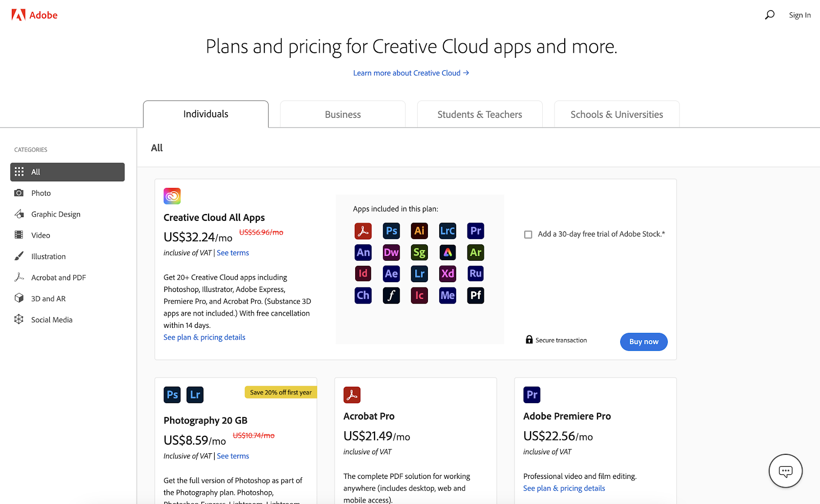This screenshot has height=504, width=820.
Task: Switch to the Business tab
Action: coord(342,114)
